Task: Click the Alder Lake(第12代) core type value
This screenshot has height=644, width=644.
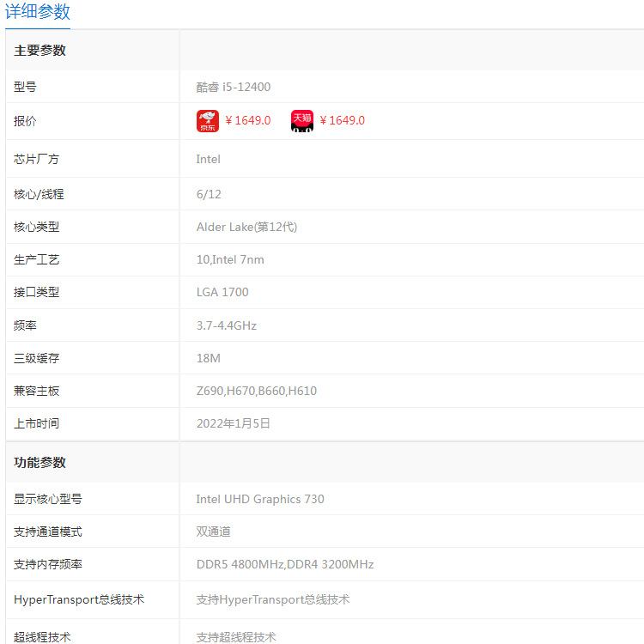Action: pyautogui.click(x=246, y=228)
